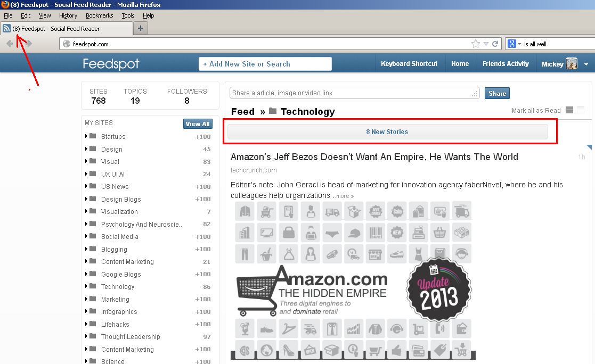Image resolution: width=595 pixels, height=364 pixels.
Task: Click the Google Blogs folder icon
Action: pos(93,274)
